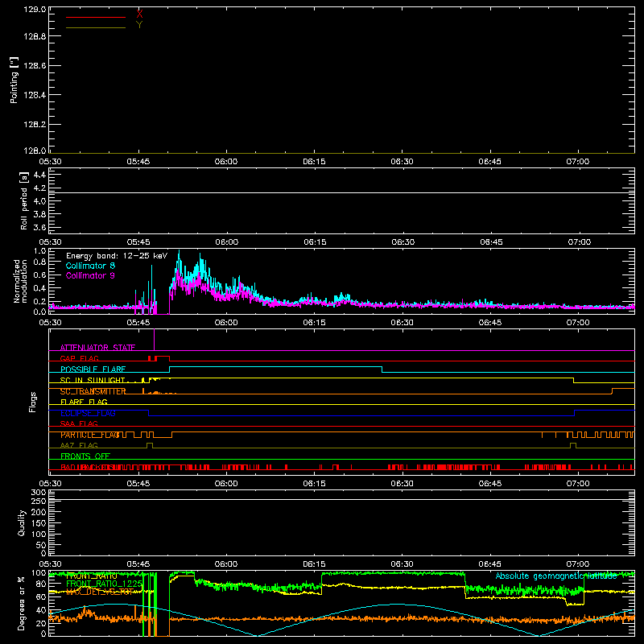644x644 pixels.
Task: Click the 4.4 tick on Roll period axis
Action: 39,175
